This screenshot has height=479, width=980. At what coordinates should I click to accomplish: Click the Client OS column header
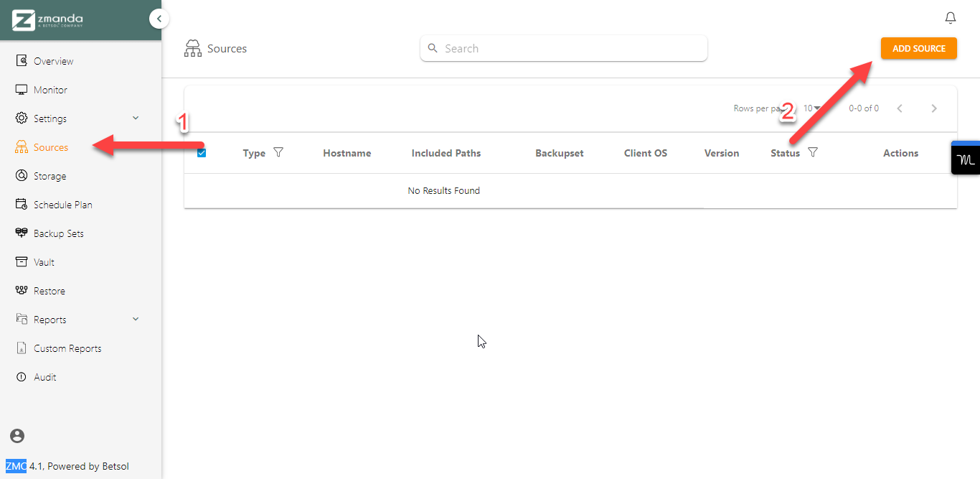[x=646, y=153]
